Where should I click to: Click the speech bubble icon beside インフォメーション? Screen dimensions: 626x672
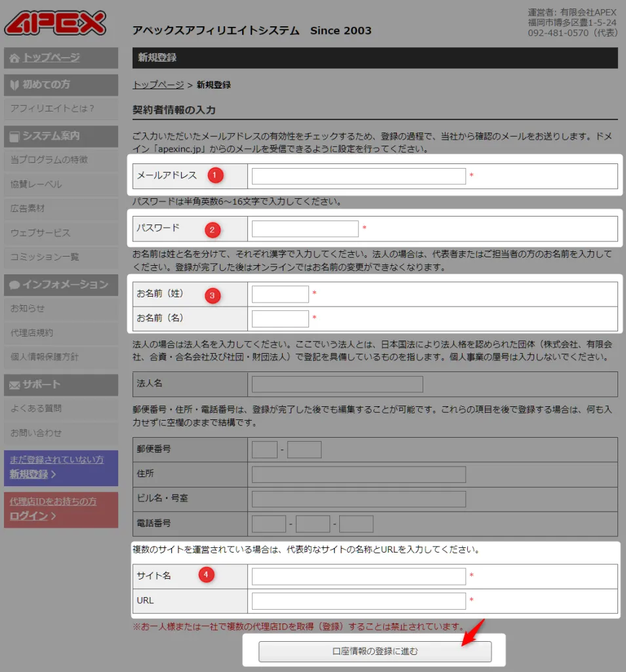[x=14, y=285]
